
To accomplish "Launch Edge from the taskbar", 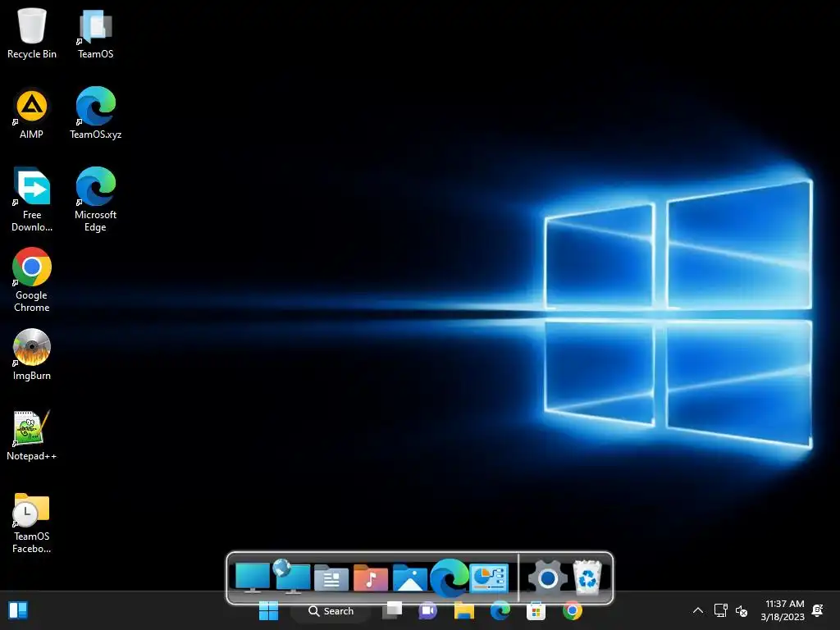I will pos(500,610).
